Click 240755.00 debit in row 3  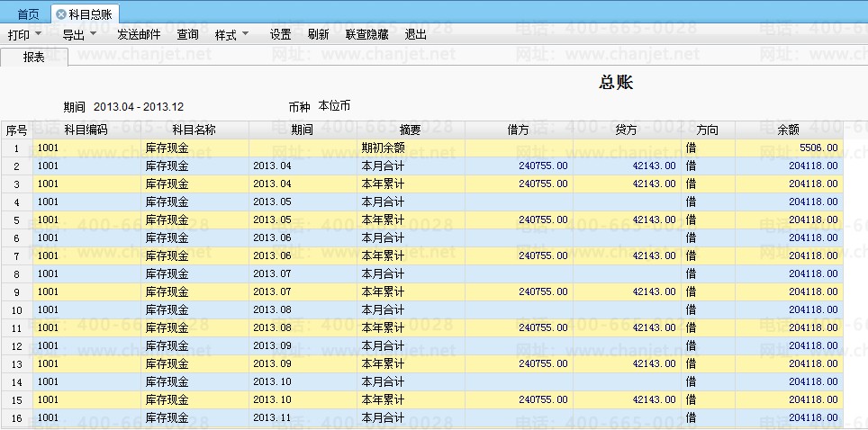(518, 184)
